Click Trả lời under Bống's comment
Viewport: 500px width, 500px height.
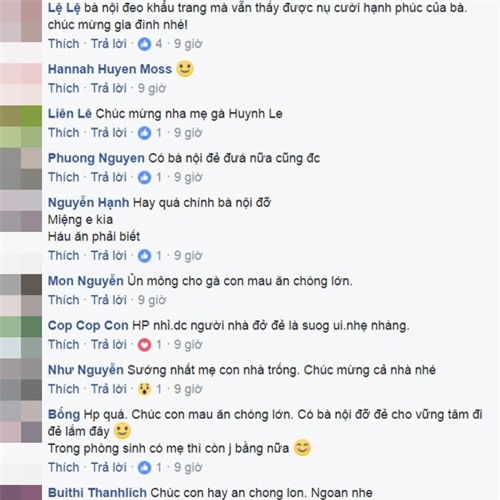(x=109, y=468)
